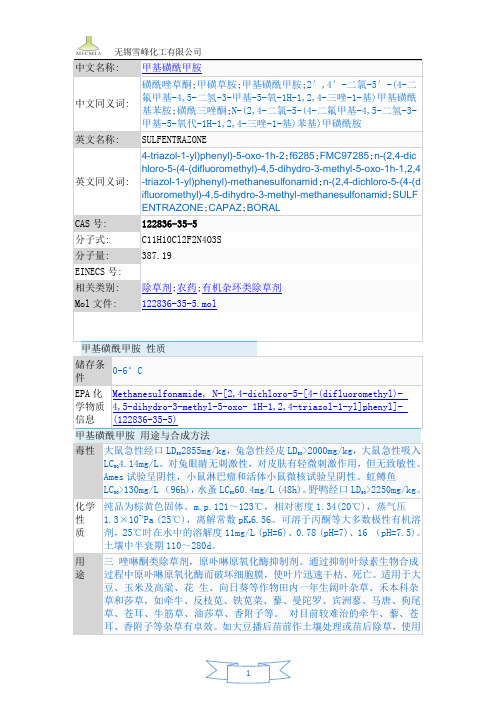Screen dimensions: 496x702
Task: Click the 甲基磺酰甲胺 性质 section heading
Action: (x=123, y=348)
